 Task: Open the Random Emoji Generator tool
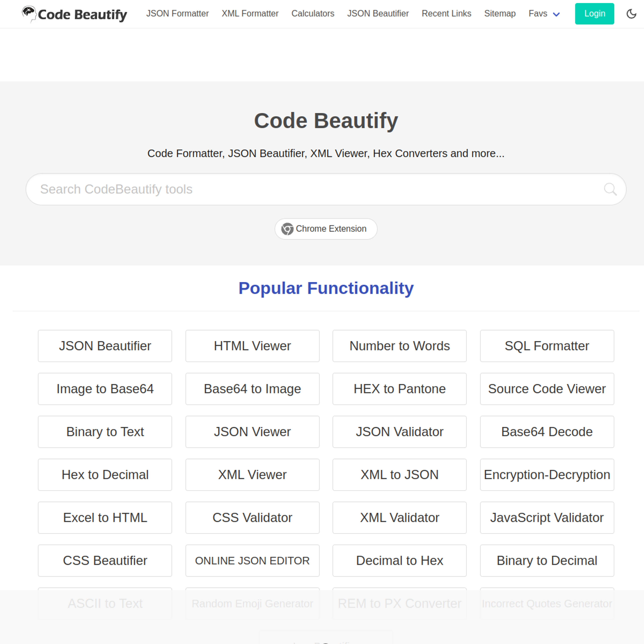click(x=252, y=604)
